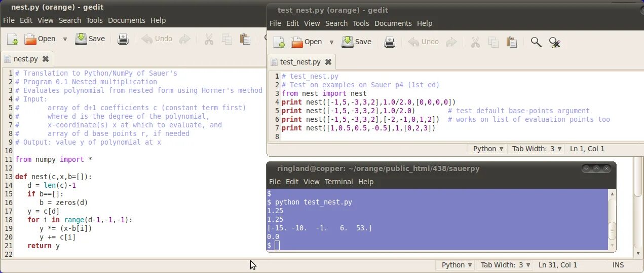The height and width of the screenshot is (273, 644).
Task: Click Ln 31, Col 1 in nest.py status bar
Action: tap(558, 265)
